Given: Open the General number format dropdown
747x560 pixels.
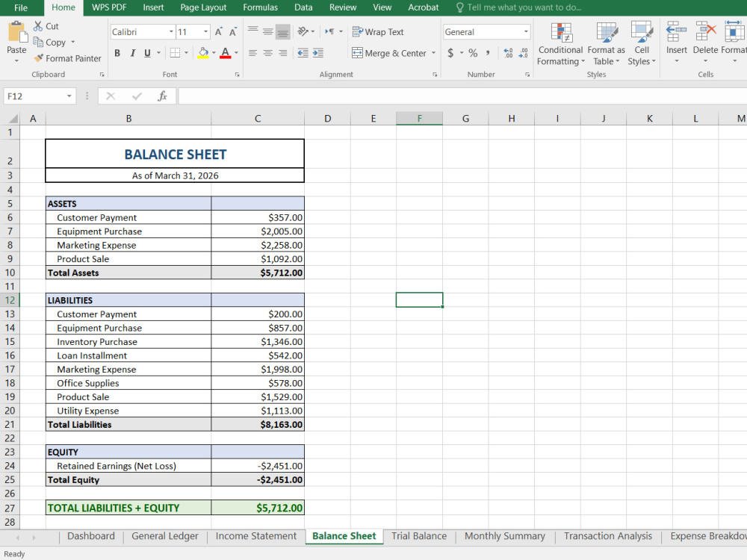Looking at the screenshot, I should pyautogui.click(x=525, y=32).
